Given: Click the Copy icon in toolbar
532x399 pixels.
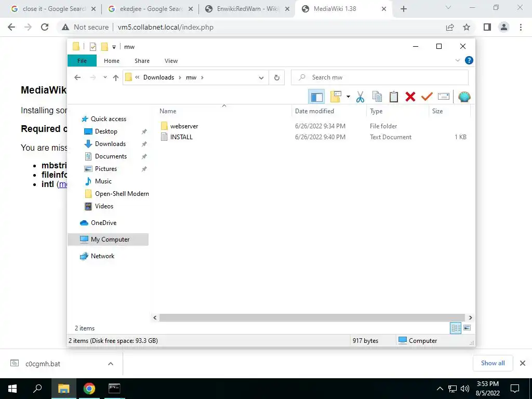Looking at the screenshot, I should 377,97.
